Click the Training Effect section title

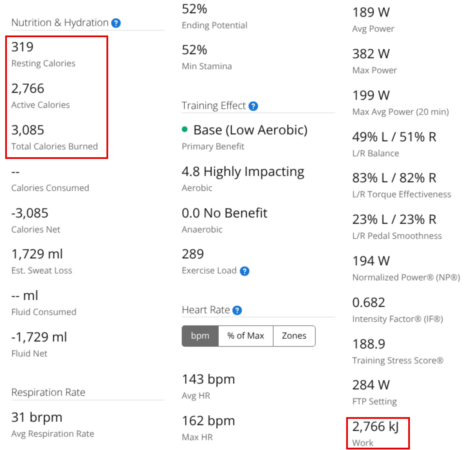(x=213, y=106)
